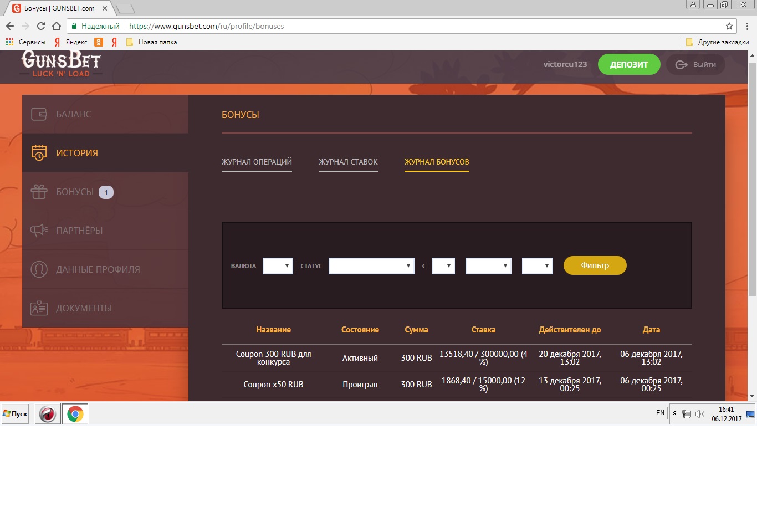The width and height of the screenshot is (757, 532).
Task: Click the Данные профиля user icon
Action: (x=39, y=269)
